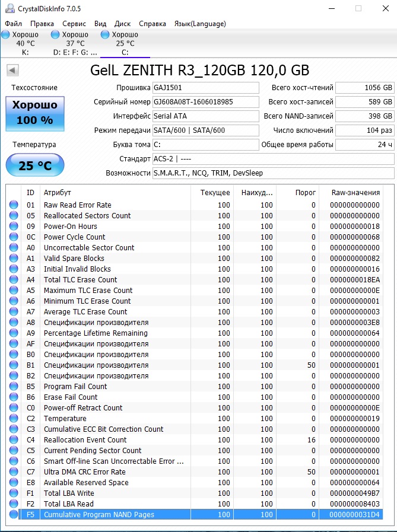This screenshot has width=397, height=532.
Task: Click status icon for Total LBA Write
Action: click(14, 493)
